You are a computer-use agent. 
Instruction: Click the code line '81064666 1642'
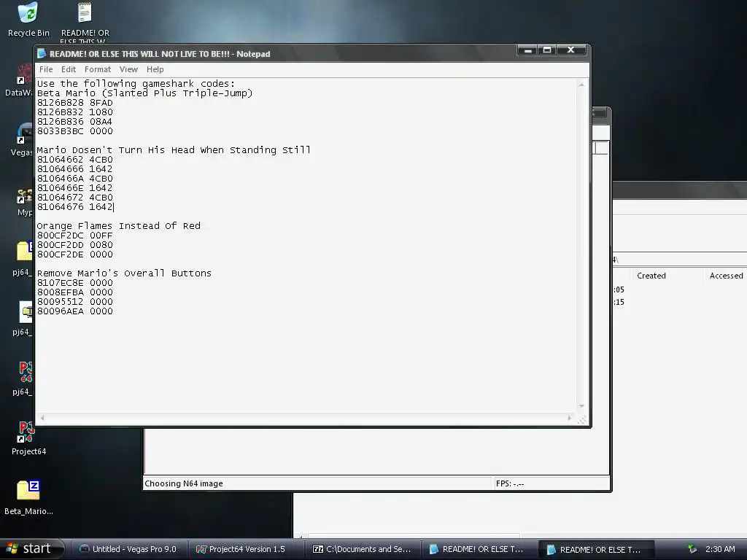(x=75, y=169)
